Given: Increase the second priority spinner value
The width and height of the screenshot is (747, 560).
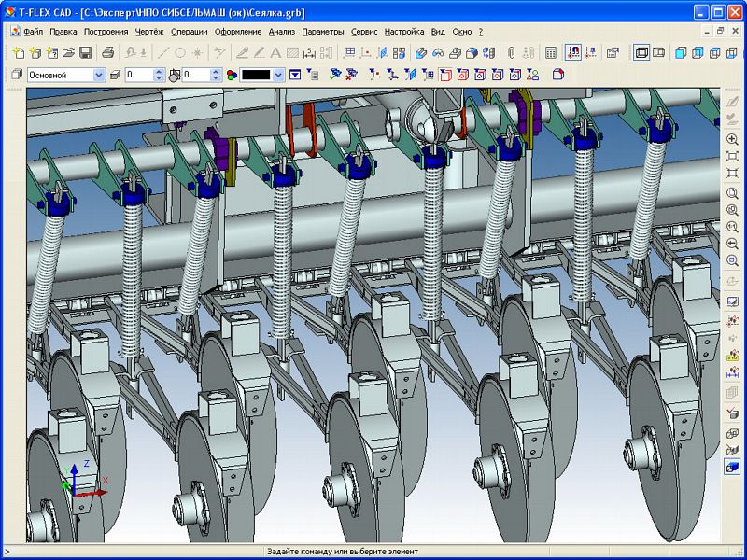Looking at the screenshot, I should (x=216, y=72).
